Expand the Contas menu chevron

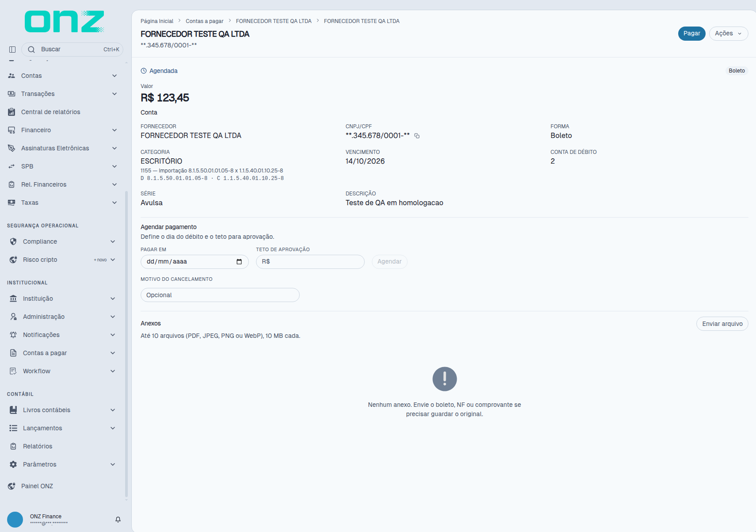[115, 76]
